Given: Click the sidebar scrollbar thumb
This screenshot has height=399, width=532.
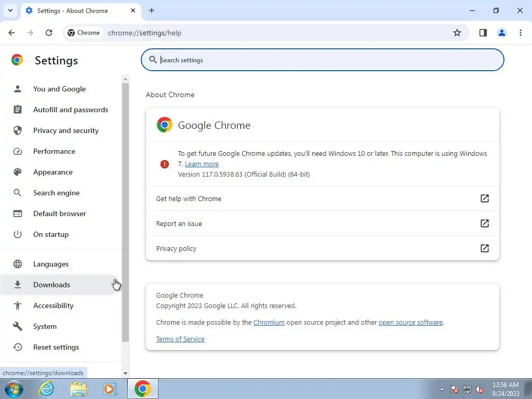Looking at the screenshot, I should 126,212.
